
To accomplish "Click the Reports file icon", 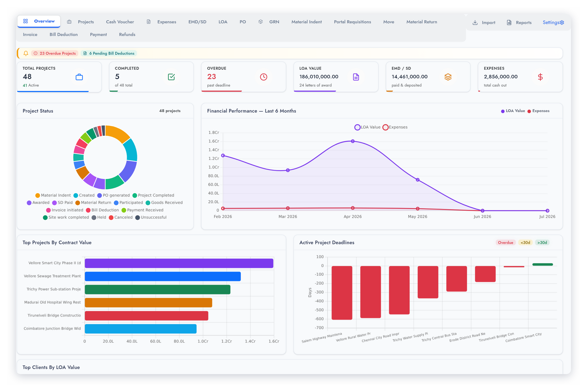I will (x=509, y=23).
